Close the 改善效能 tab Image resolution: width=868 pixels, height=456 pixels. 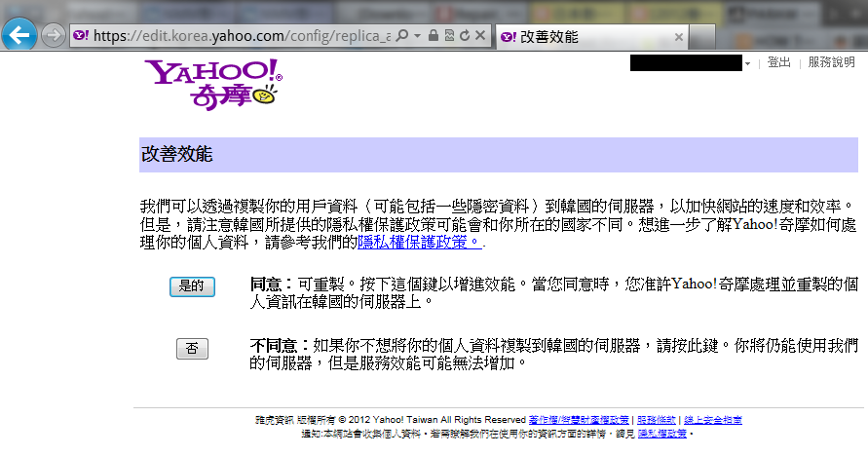tap(679, 37)
